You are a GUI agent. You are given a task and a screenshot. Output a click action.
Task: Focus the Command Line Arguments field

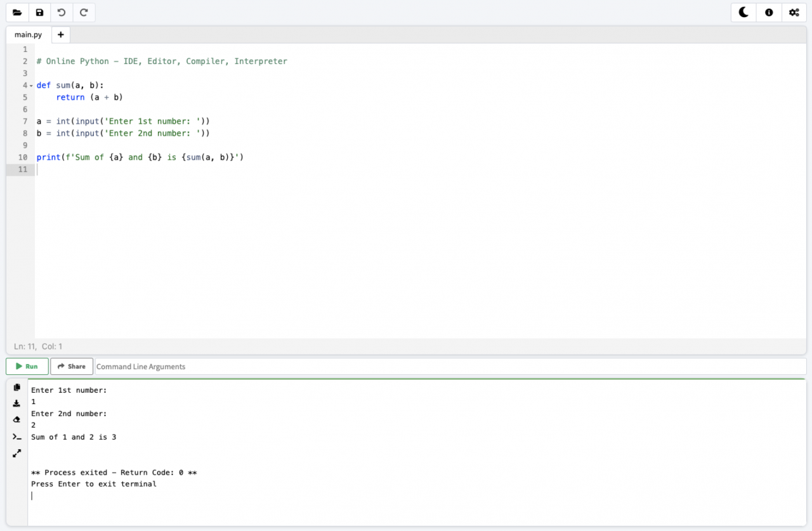coord(450,367)
